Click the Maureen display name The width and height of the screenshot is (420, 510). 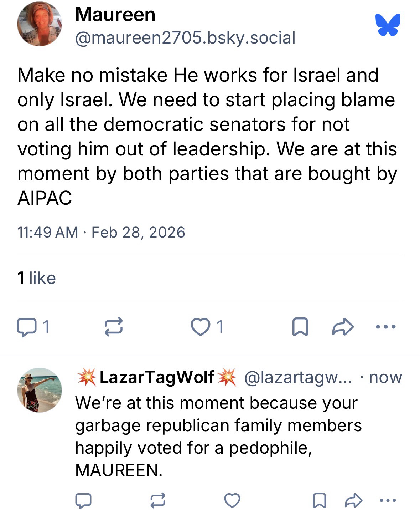pos(115,15)
